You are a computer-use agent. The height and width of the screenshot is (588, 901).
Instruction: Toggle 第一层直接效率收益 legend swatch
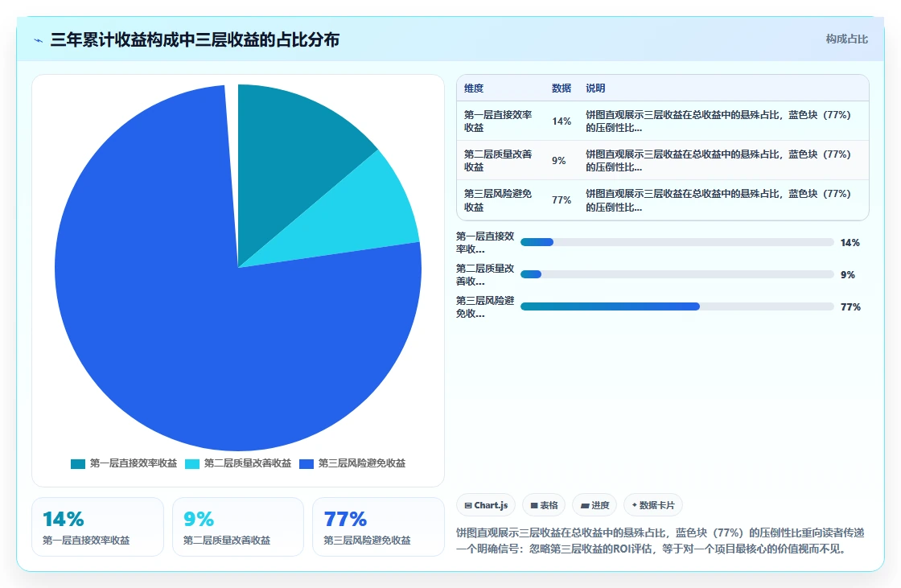[x=77, y=464]
